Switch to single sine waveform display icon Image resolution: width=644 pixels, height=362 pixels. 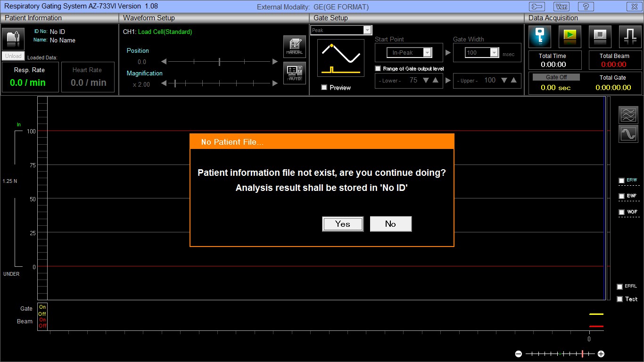(628, 134)
